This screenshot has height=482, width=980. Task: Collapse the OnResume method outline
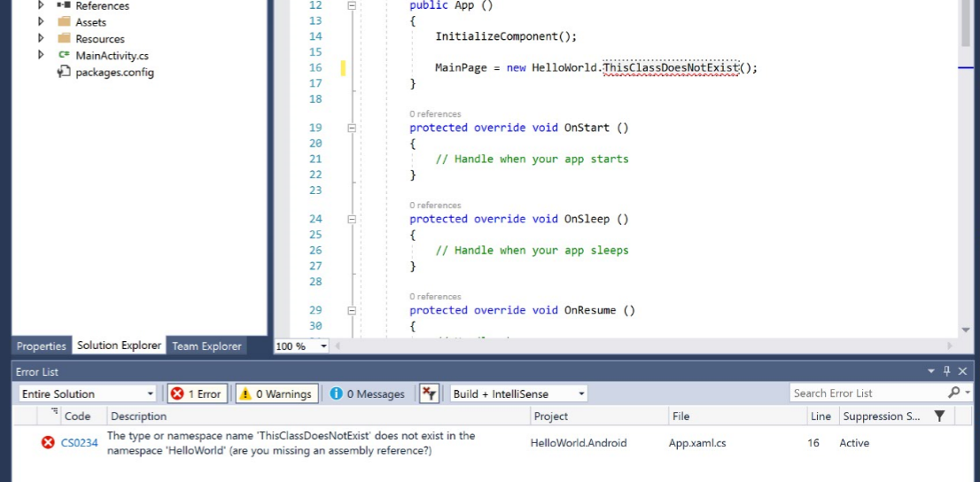point(352,310)
